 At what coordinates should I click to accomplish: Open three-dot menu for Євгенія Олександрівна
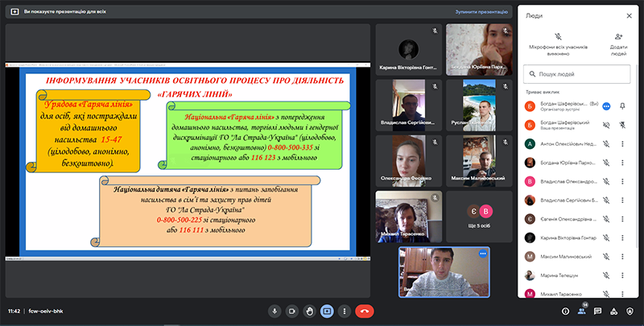(x=622, y=219)
